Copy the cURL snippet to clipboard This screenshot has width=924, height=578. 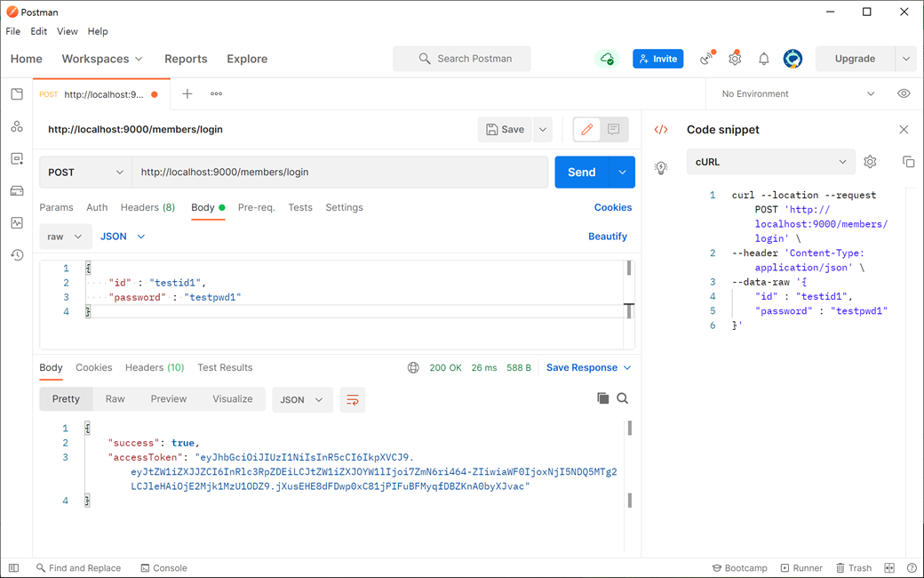tap(908, 162)
